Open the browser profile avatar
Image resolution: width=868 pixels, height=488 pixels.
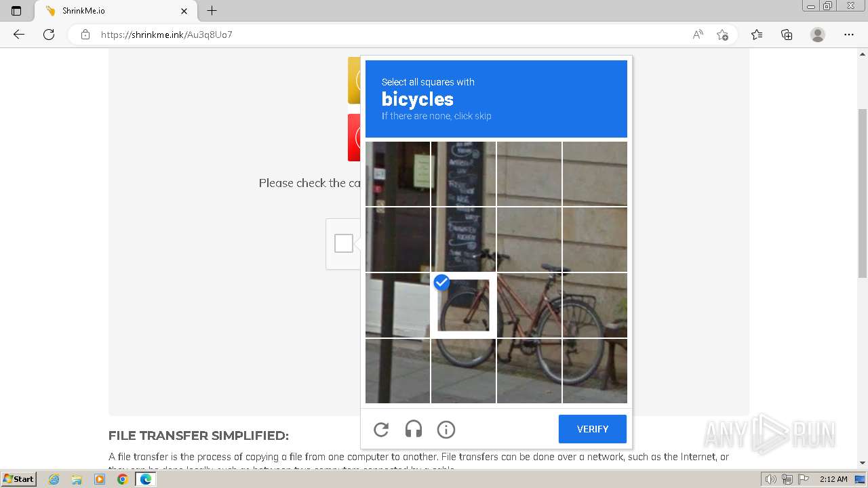818,35
